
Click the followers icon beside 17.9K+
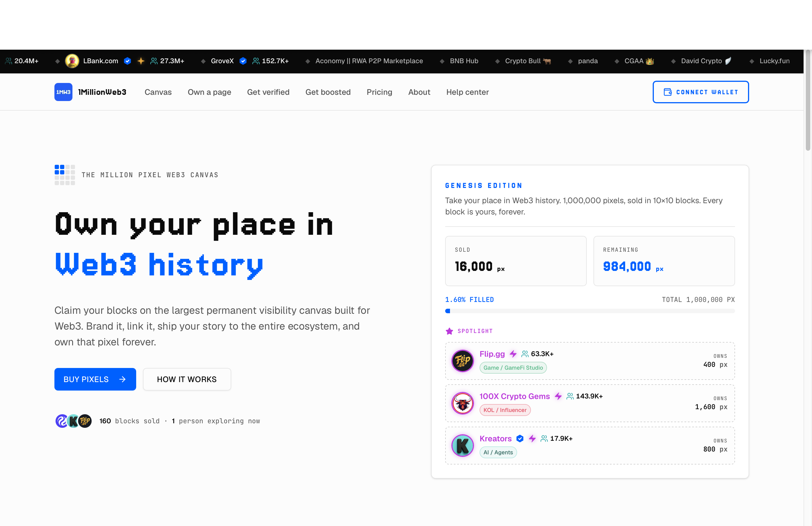point(544,439)
